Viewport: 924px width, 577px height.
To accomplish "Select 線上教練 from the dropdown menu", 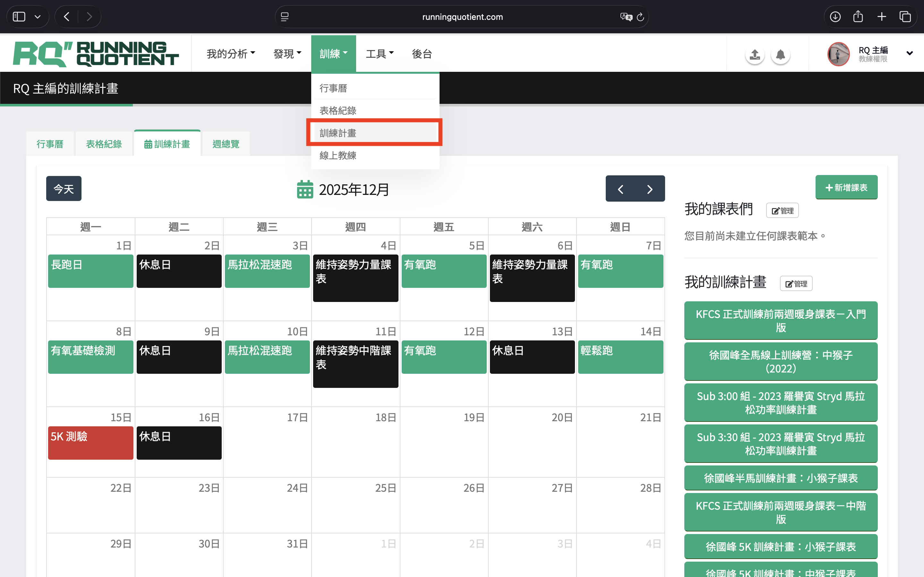I will (x=338, y=155).
